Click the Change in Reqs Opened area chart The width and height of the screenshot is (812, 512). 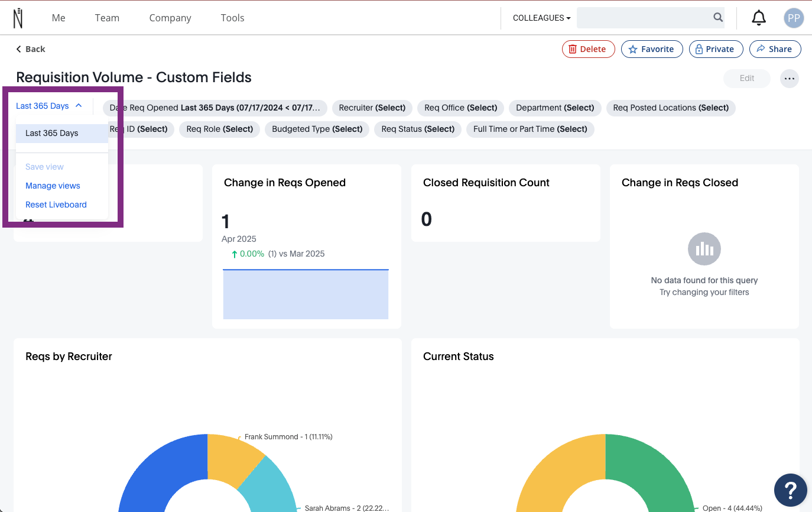[x=306, y=294]
